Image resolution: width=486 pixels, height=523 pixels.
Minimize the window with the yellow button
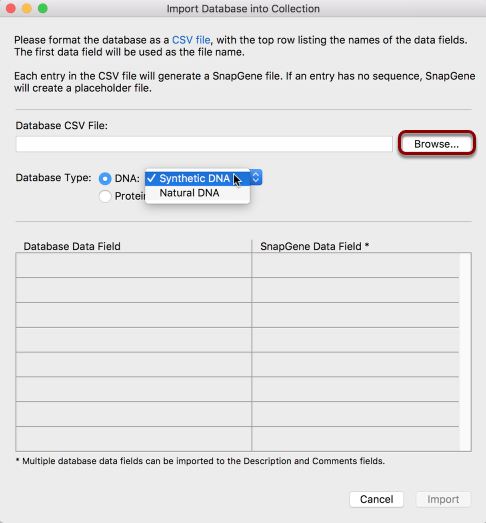click(27, 8)
